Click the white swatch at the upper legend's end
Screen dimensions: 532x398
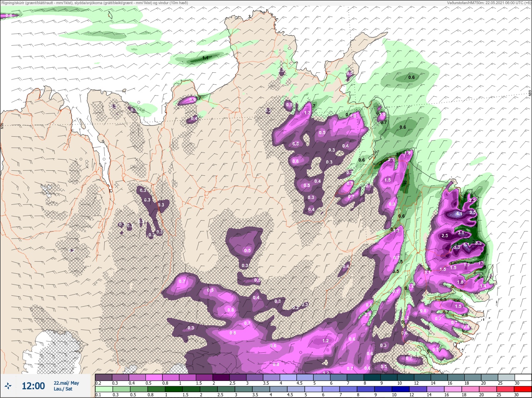pyautogui.click(x=523, y=377)
